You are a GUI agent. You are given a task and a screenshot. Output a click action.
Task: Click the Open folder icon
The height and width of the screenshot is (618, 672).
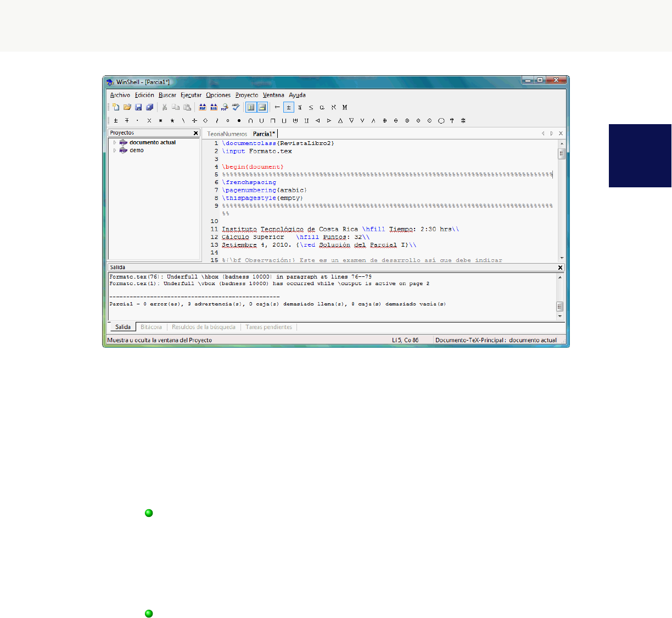click(x=127, y=107)
